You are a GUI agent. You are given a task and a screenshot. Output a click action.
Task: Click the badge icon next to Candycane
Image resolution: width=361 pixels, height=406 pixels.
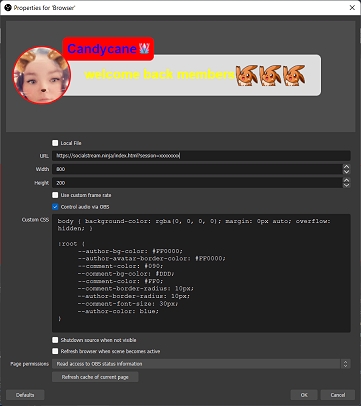pyautogui.click(x=144, y=49)
